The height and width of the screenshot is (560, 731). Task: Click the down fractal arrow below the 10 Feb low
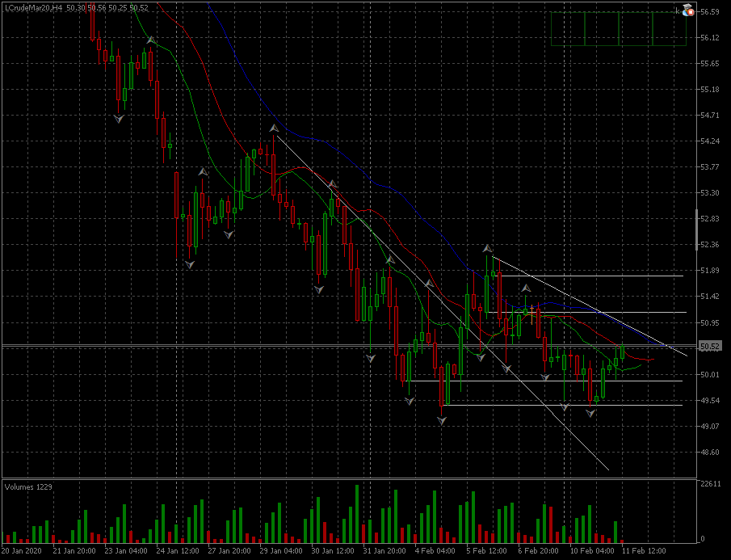click(590, 413)
